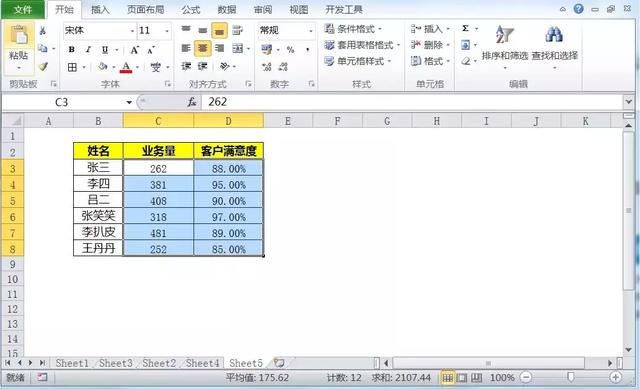Viewport: 640px width, 389px height.
Task: Decrease indent icon
Action: (x=186, y=66)
